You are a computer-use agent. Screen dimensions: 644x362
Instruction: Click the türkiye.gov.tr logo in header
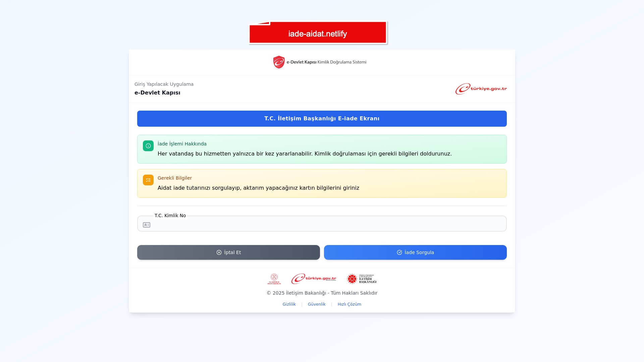[x=481, y=89]
